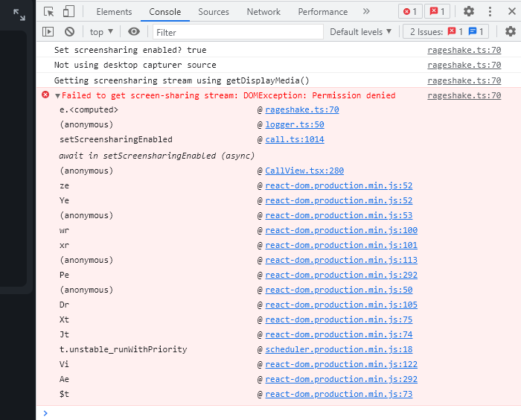Open rageshake.ts:70 link for getDisplayMedia log
521x420 pixels.
coord(464,81)
